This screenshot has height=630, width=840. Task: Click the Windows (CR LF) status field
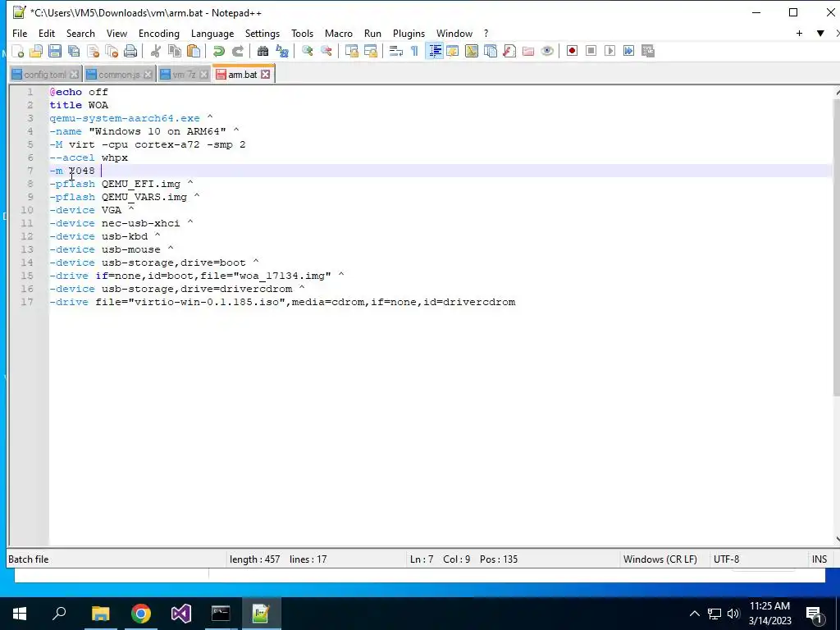coord(660,559)
